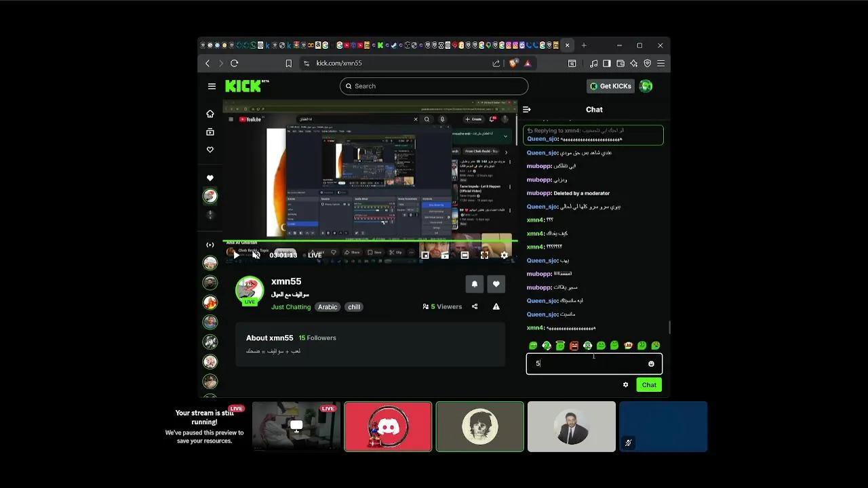Close the active browser tab
868x488 pixels.
(x=568, y=45)
